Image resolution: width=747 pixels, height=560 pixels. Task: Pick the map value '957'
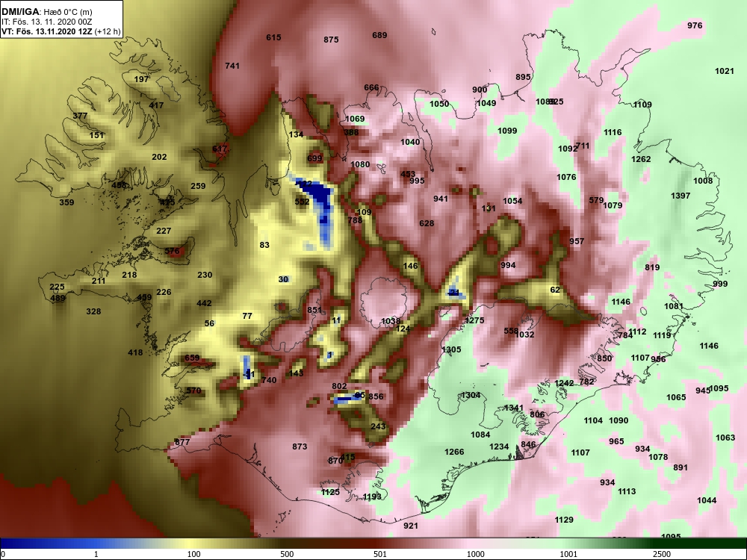[577, 241]
